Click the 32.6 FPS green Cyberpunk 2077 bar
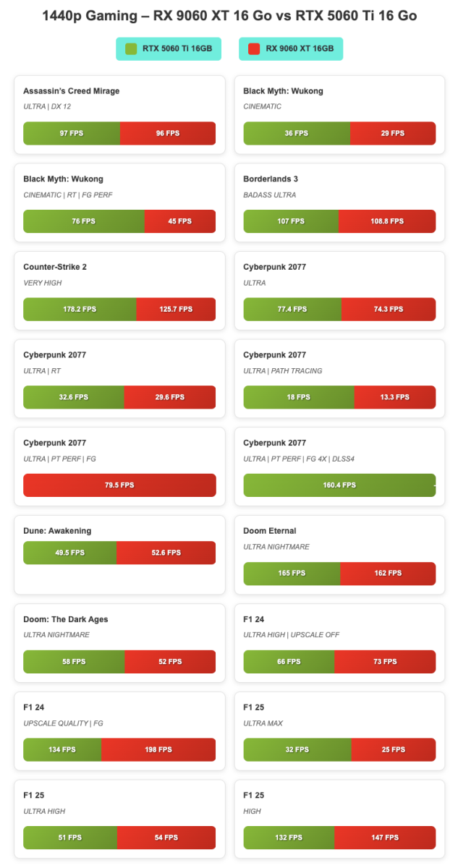This screenshot has width=458, height=868. tap(73, 397)
